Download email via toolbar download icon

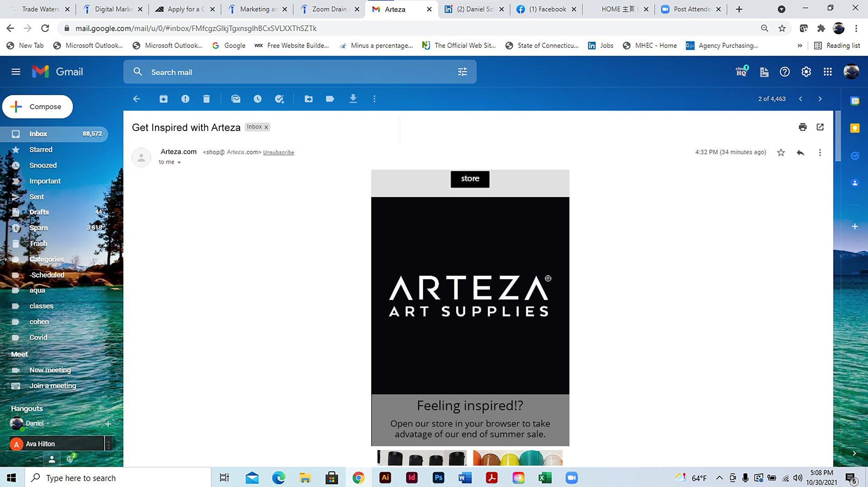tap(353, 99)
